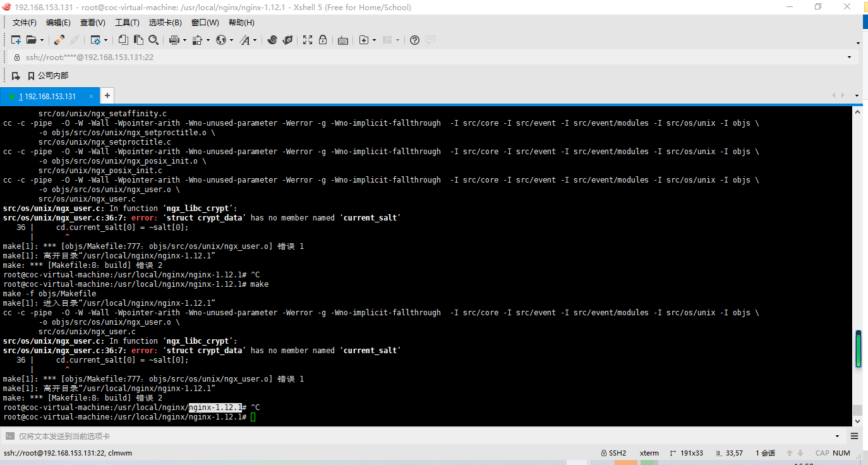Add a new tab with plus button

click(107, 96)
